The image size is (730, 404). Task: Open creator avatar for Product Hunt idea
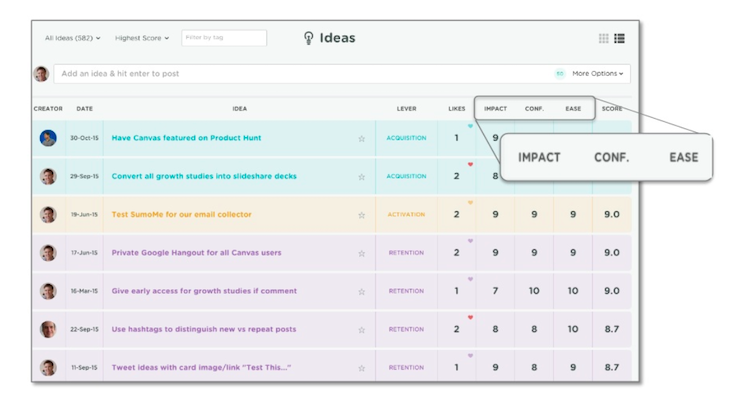(48, 138)
